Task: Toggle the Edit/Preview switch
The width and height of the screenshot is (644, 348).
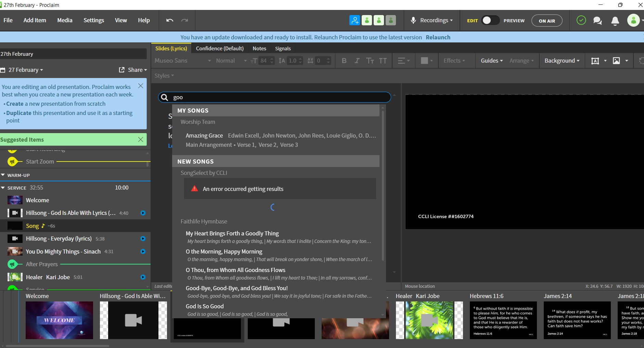Action: click(x=490, y=21)
